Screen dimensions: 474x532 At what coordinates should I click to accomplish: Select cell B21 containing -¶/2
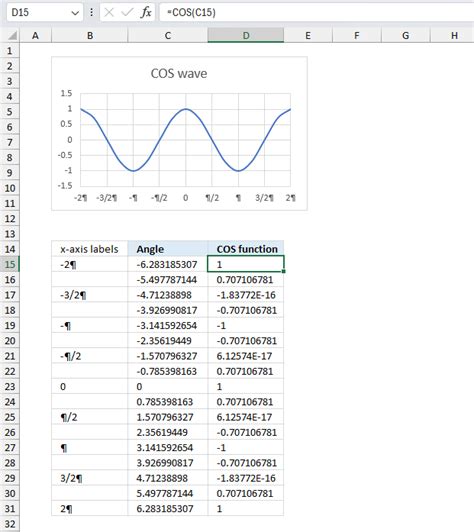(x=90, y=356)
